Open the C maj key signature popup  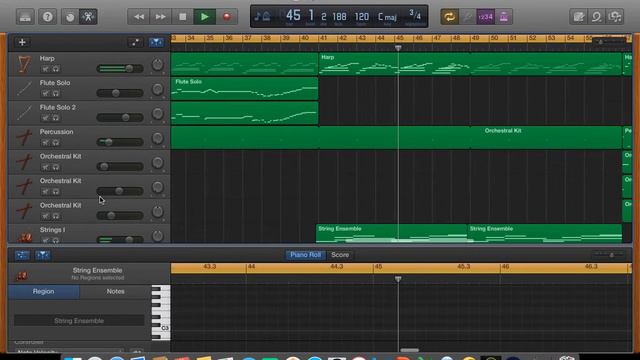pos(387,17)
